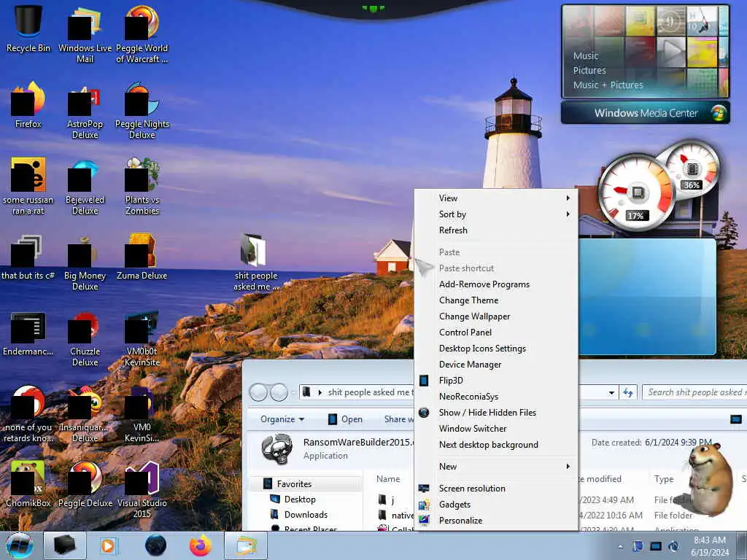Viewport: 747px width, 560px height.
Task: Click the Windows Start orb
Action: [x=20, y=545]
